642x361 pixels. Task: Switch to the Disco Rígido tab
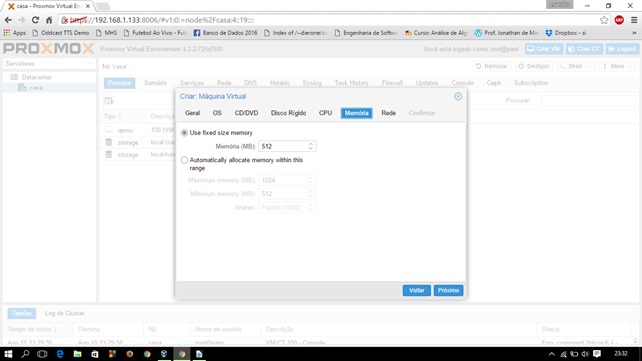tap(288, 113)
